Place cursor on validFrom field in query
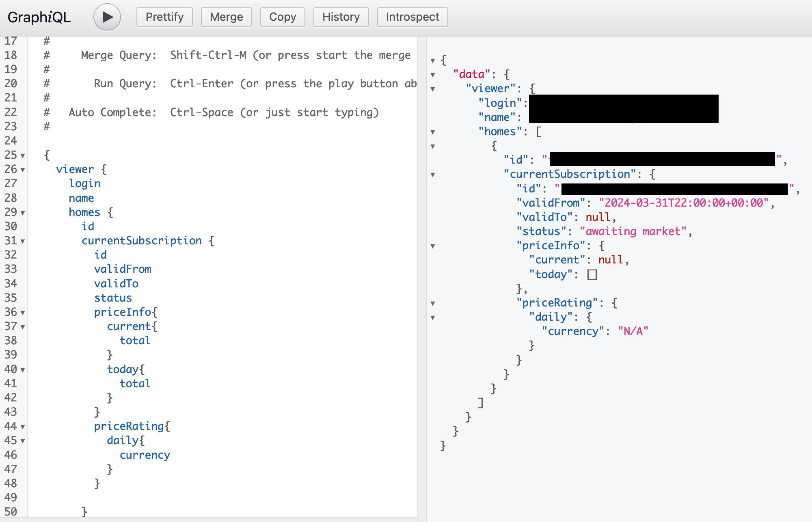 click(123, 269)
